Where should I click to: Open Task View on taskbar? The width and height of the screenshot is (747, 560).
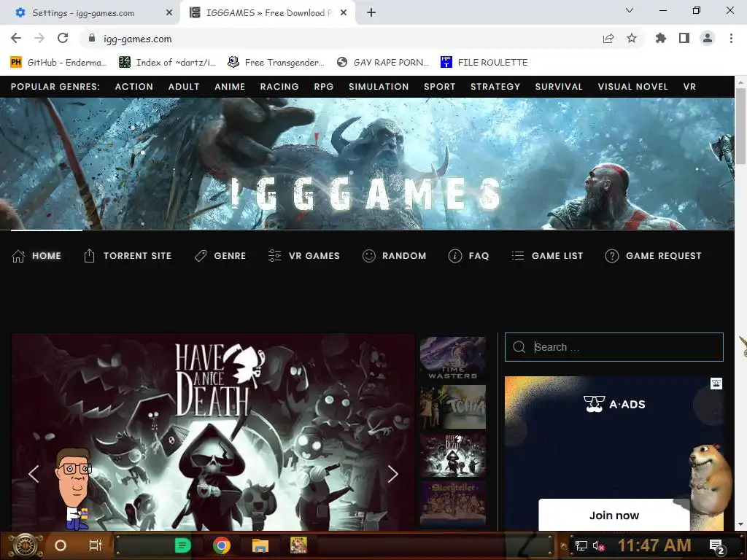click(x=96, y=545)
